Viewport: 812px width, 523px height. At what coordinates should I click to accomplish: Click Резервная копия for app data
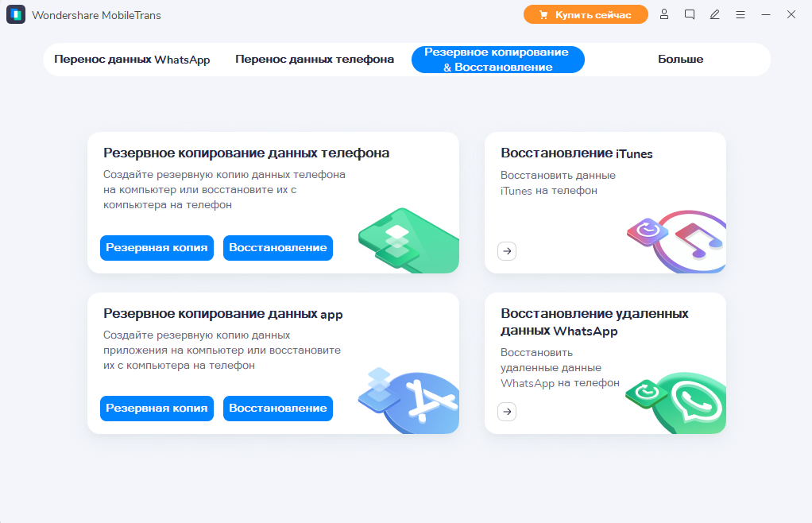point(157,409)
